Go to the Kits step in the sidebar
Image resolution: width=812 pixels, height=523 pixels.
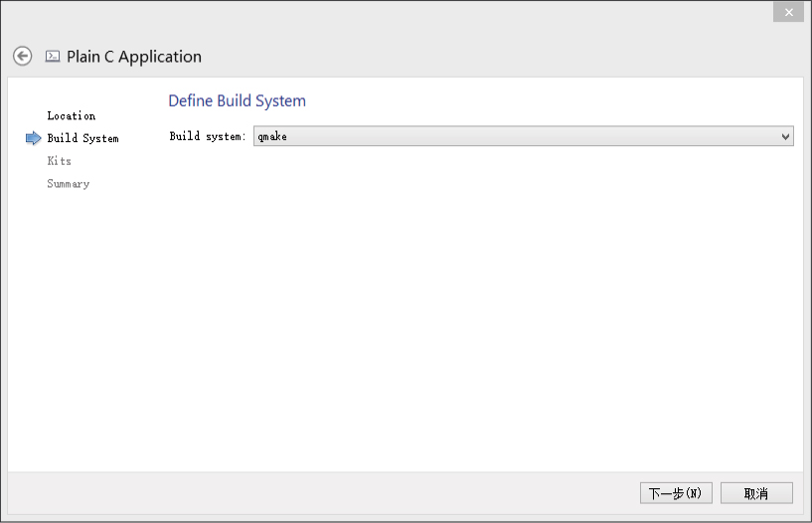[59, 161]
